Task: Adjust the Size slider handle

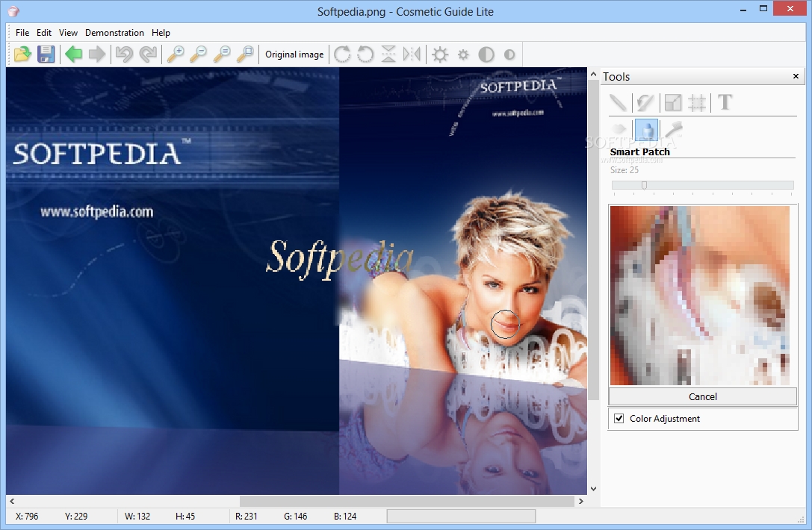Action: [644, 185]
